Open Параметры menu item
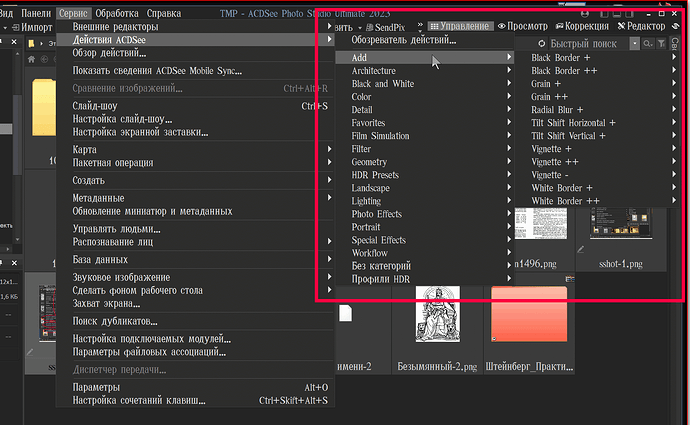This screenshot has width=690, height=425. pyautogui.click(x=195, y=387)
